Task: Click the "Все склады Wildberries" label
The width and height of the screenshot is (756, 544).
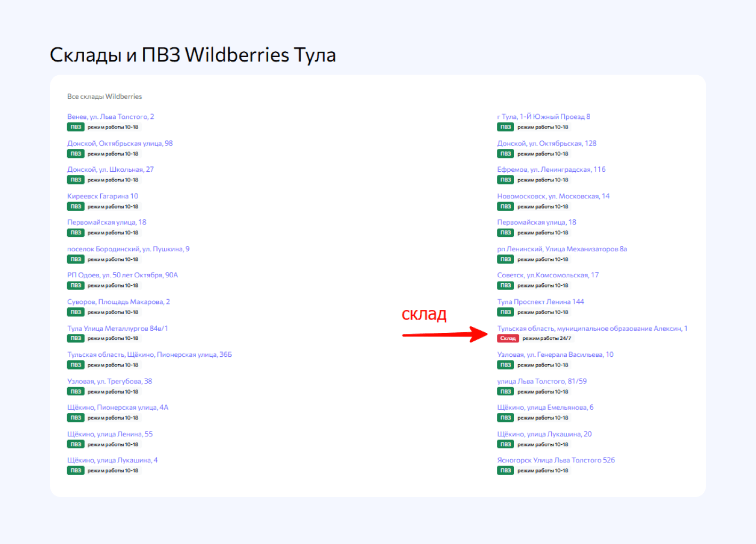Action: [104, 97]
